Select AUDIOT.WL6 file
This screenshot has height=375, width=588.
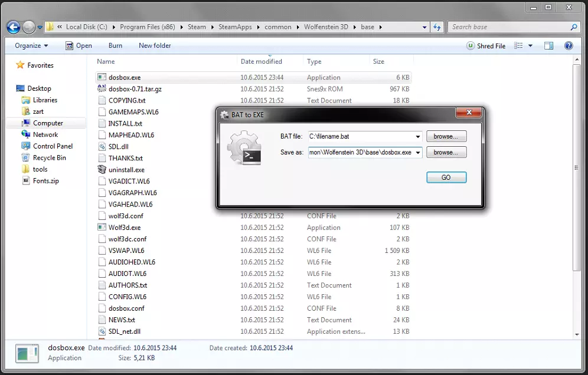click(x=127, y=274)
